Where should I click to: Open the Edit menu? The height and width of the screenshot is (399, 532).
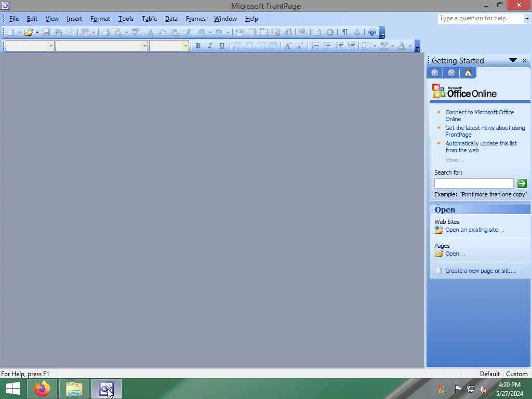[x=32, y=19]
